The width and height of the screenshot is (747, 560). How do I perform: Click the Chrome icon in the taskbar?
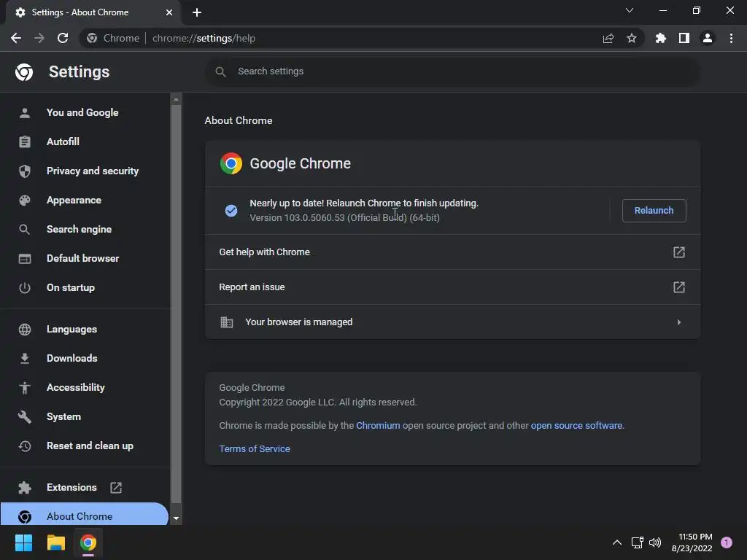click(x=88, y=542)
